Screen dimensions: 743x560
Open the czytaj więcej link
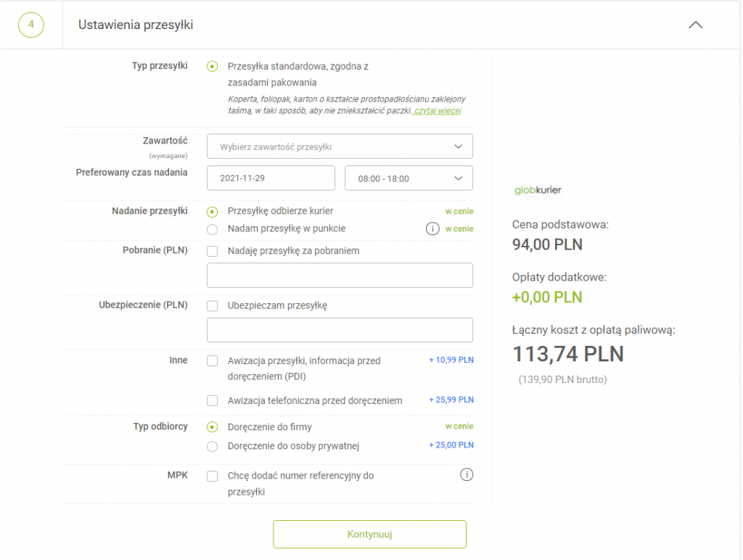[438, 111]
